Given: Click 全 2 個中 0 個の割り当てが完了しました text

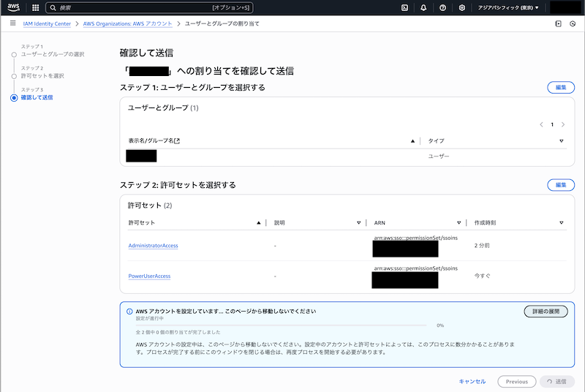Looking at the screenshot, I should pos(178,332).
